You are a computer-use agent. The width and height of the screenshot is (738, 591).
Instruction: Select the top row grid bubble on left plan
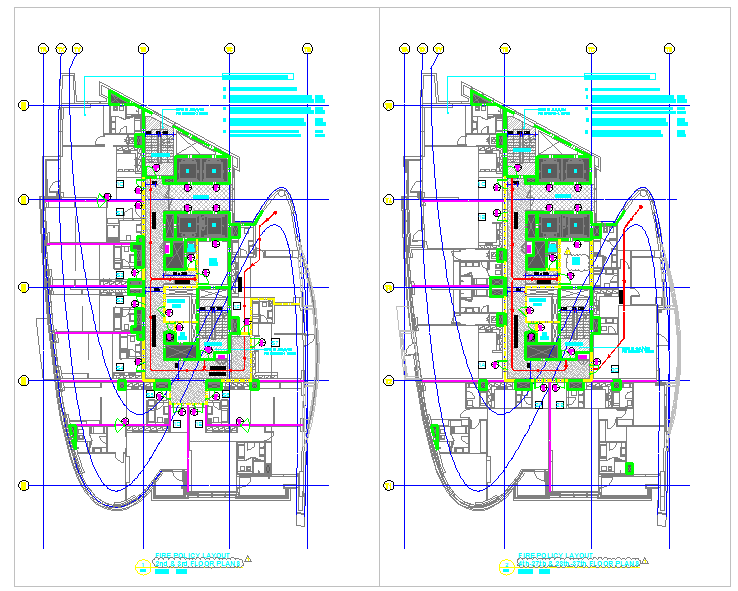tap(25, 105)
